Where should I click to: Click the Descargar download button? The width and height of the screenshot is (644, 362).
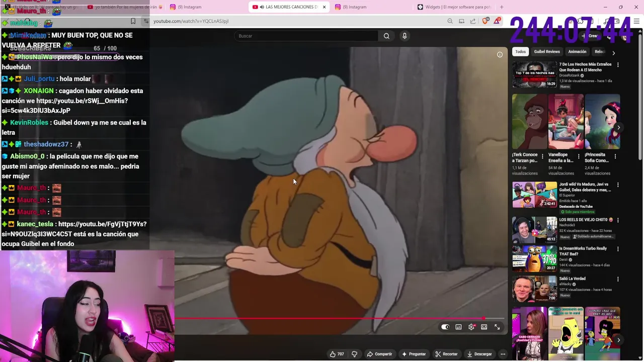point(479,354)
